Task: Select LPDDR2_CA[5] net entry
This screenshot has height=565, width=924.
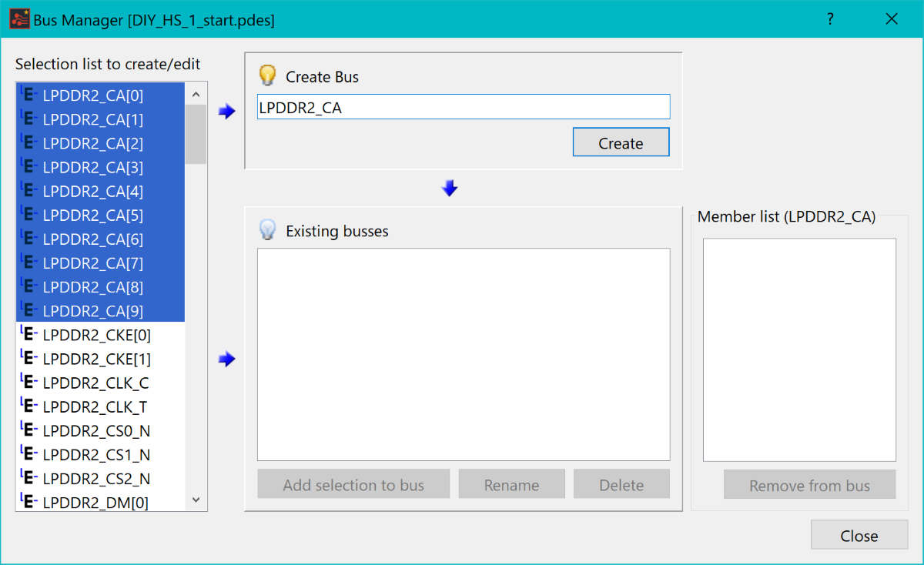Action: [100, 215]
